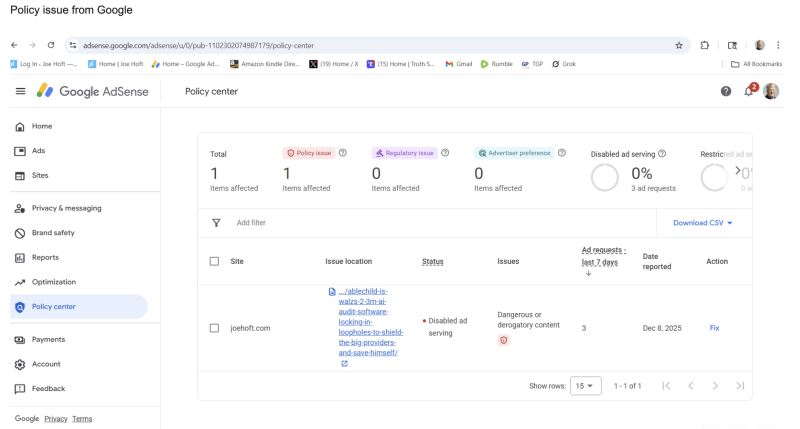800x429 pixels.
Task: Click the help question mark icon
Action: coord(726,91)
